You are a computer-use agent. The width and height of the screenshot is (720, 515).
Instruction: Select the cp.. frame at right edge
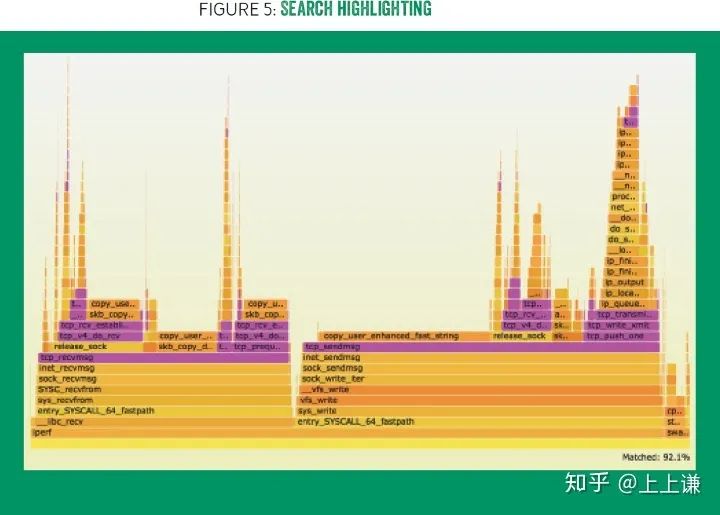click(675, 411)
